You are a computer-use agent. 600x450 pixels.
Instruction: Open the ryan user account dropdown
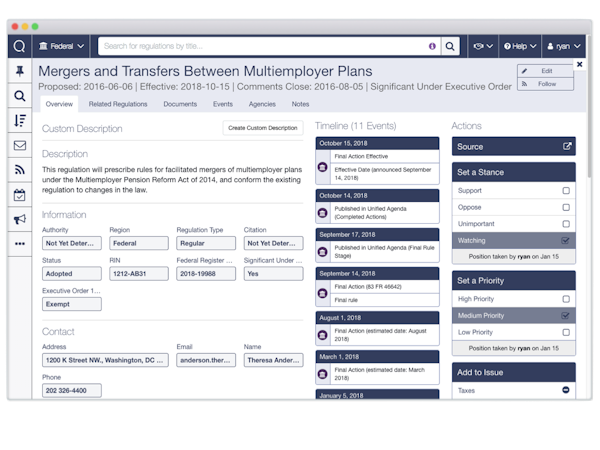coord(563,46)
